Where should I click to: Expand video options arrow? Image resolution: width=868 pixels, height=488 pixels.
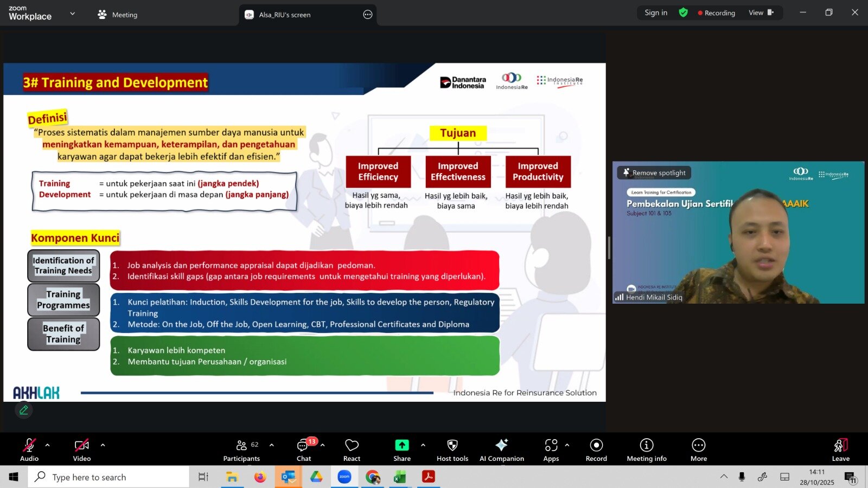click(103, 445)
